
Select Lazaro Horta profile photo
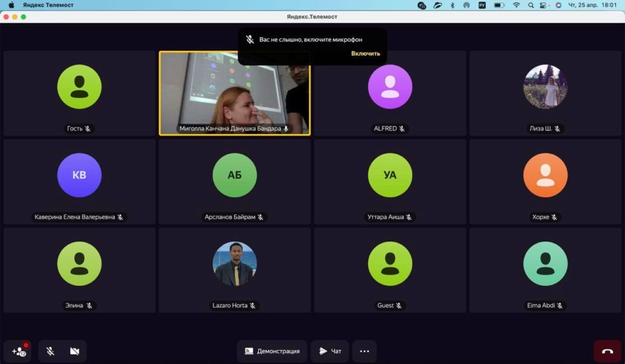pyautogui.click(x=234, y=263)
